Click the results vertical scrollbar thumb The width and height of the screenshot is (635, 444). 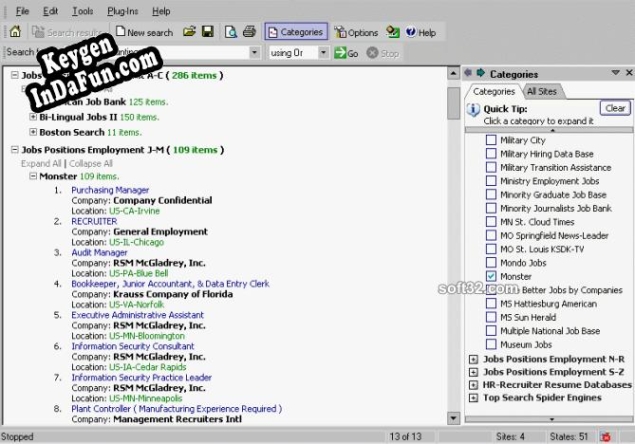tap(454, 103)
